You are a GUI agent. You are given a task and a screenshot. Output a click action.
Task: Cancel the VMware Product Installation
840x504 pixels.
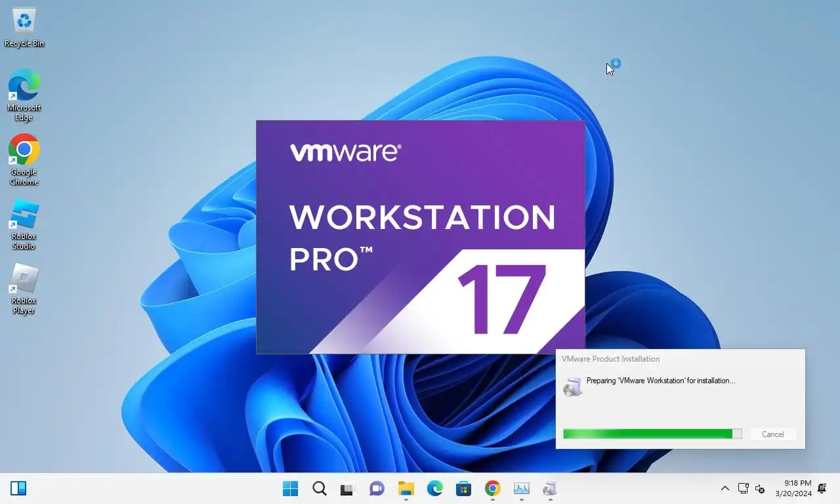point(772,434)
